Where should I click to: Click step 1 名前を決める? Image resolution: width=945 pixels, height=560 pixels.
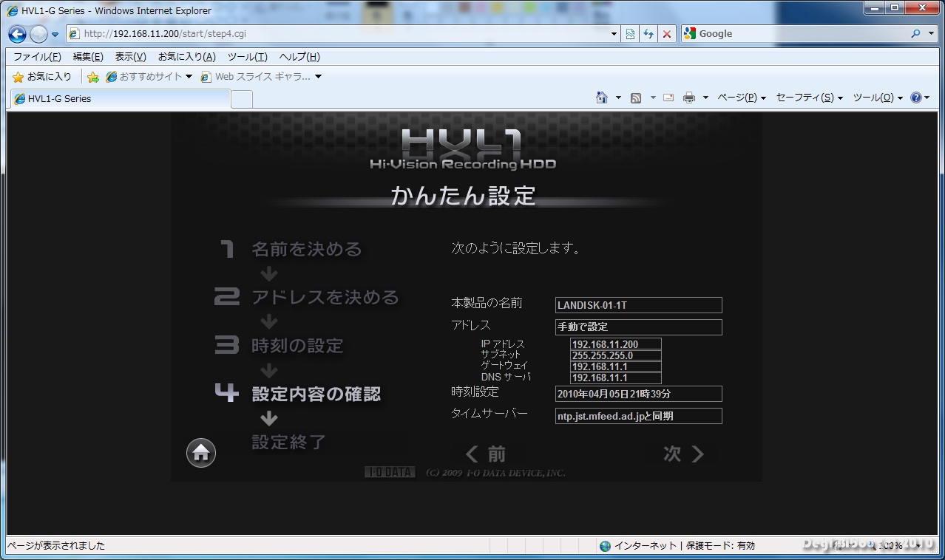(291, 250)
